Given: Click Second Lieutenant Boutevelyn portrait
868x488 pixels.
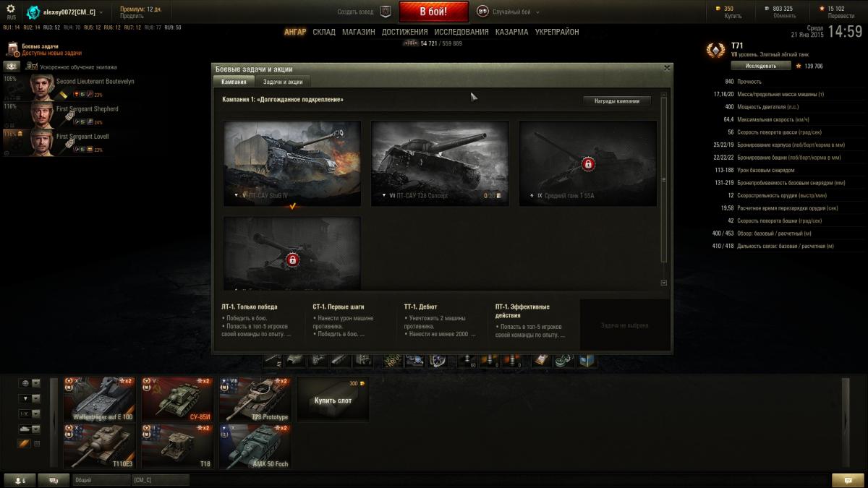Looking at the screenshot, I should tap(43, 87).
